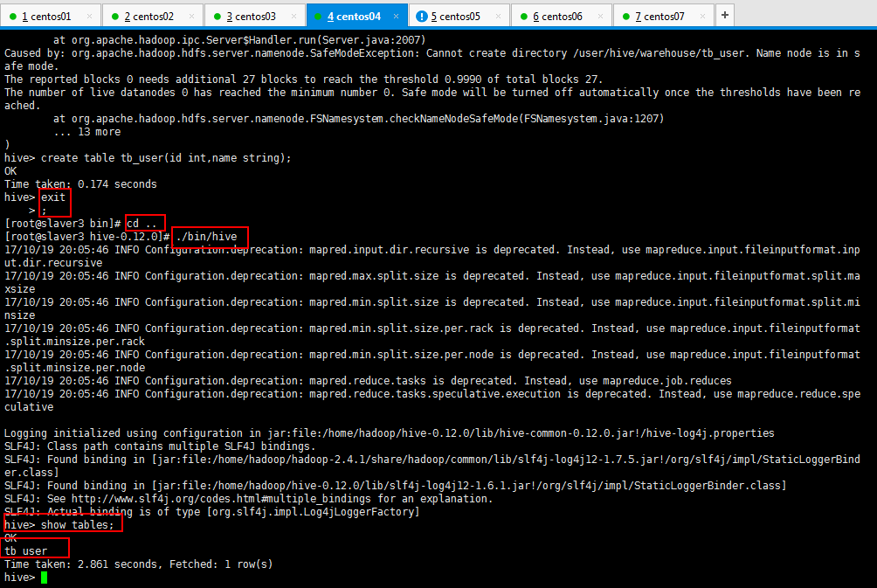Close the centos06 session tab

coord(601,17)
